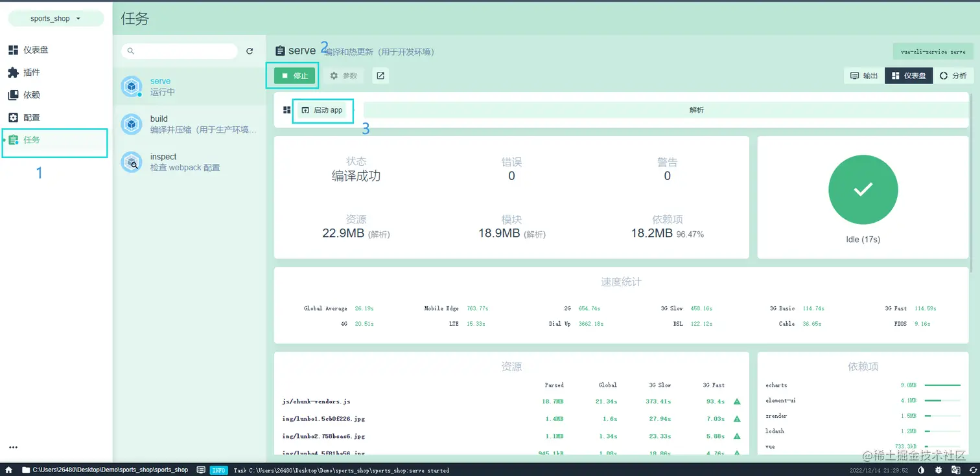This screenshot has height=476, width=980.
Task: Click the 22.9MB assets value
Action: [x=343, y=233]
